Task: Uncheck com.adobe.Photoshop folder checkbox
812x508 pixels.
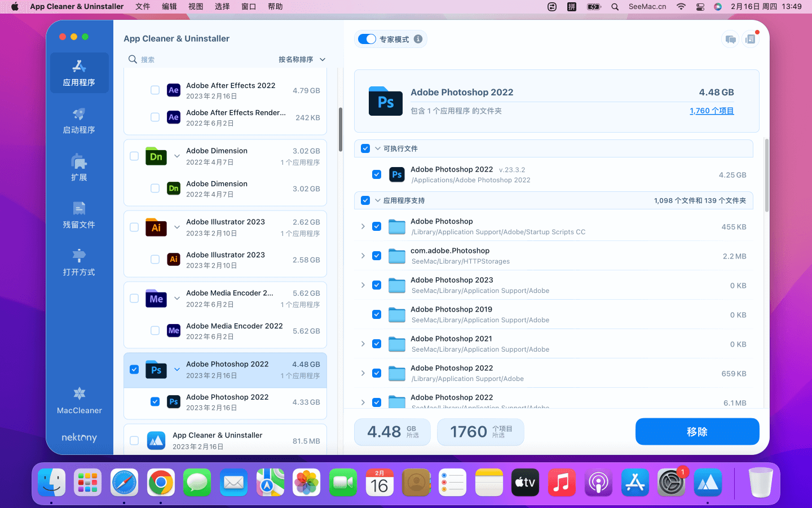Action: pos(377,256)
